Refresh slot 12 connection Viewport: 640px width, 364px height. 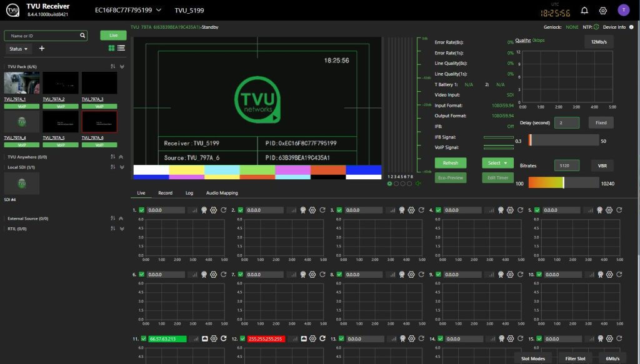[x=322, y=339]
